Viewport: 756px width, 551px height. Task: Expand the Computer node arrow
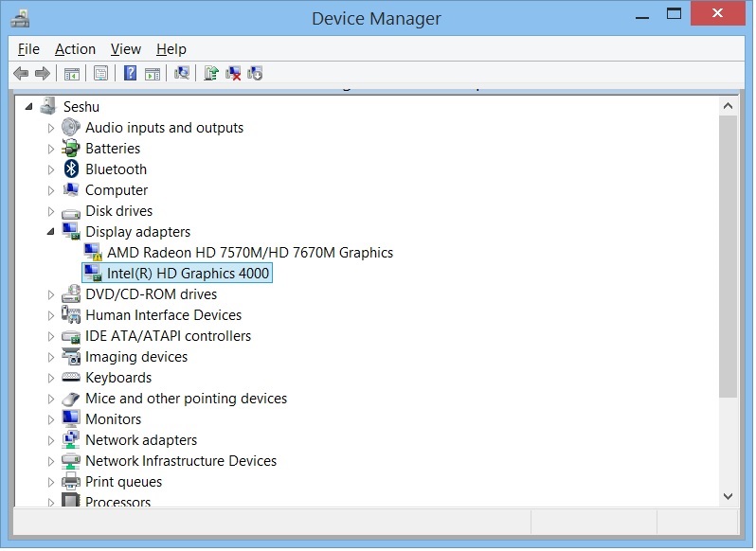(x=50, y=190)
